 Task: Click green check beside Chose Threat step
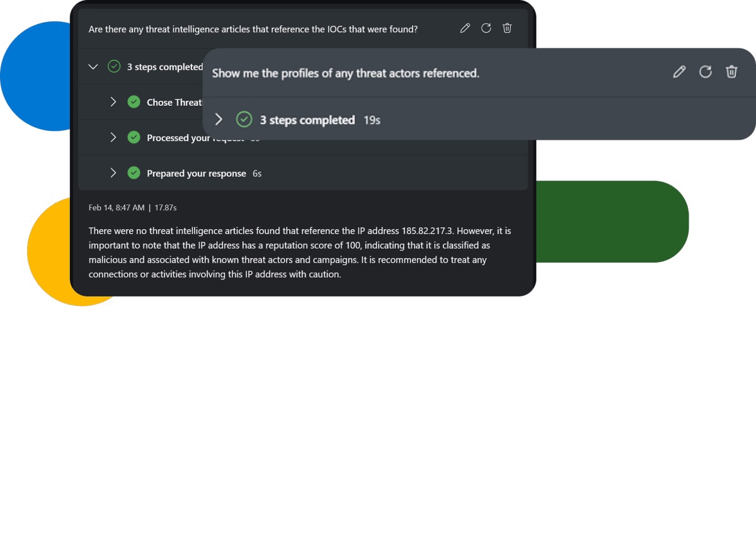tap(134, 102)
